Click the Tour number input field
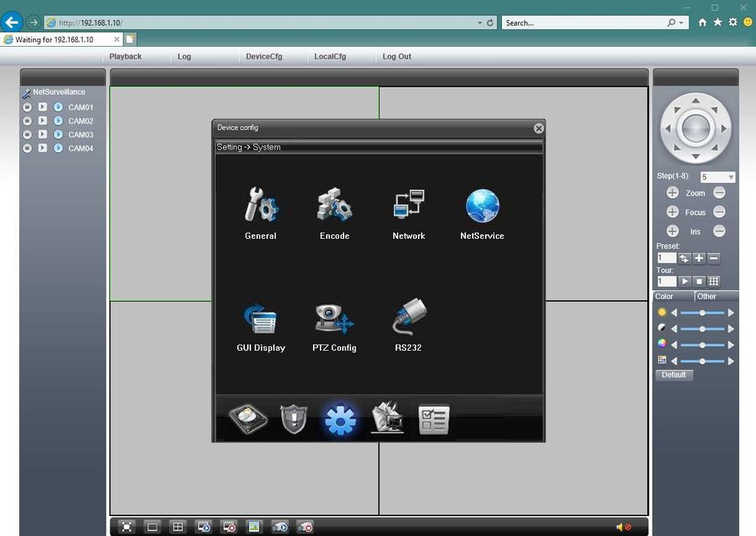 click(666, 281)
